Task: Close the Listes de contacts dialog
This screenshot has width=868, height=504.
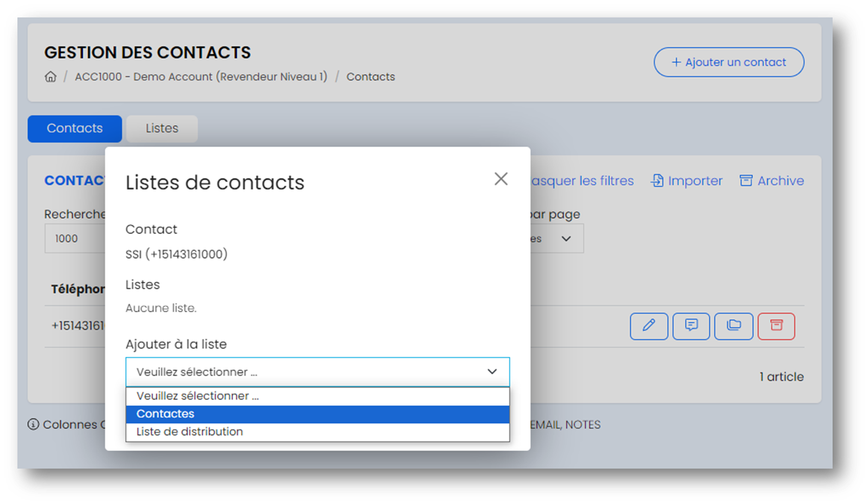Action: [x=501, y=179]
